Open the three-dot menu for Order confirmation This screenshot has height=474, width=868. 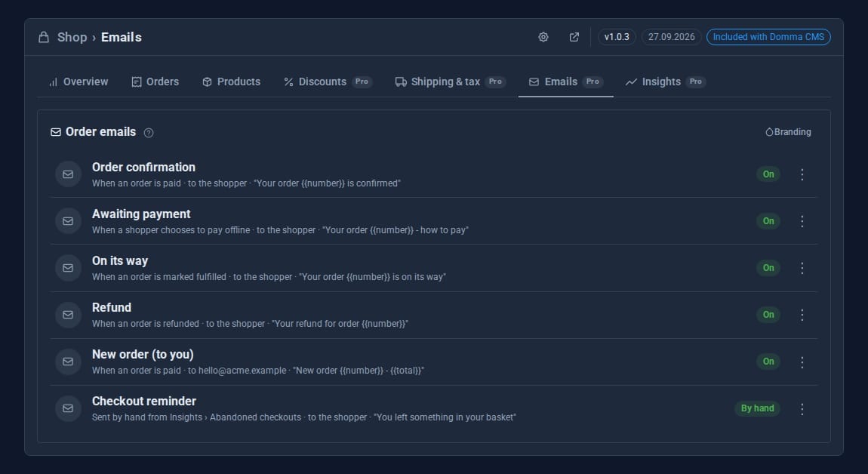[802, 174]
